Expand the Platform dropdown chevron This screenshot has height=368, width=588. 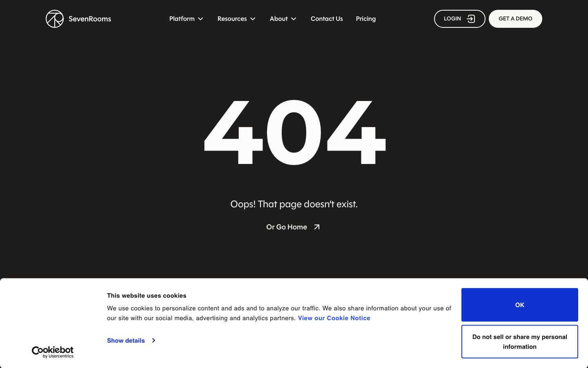(200, 19)
